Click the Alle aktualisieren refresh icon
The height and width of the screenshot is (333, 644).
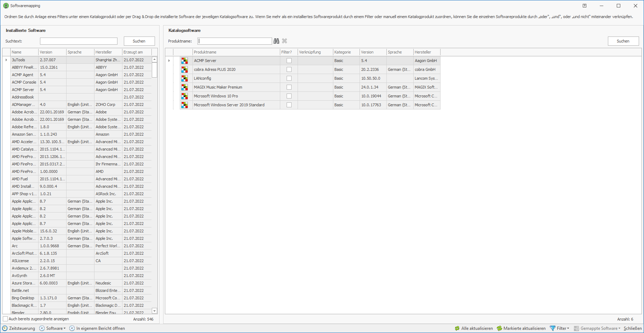(457, 328)
